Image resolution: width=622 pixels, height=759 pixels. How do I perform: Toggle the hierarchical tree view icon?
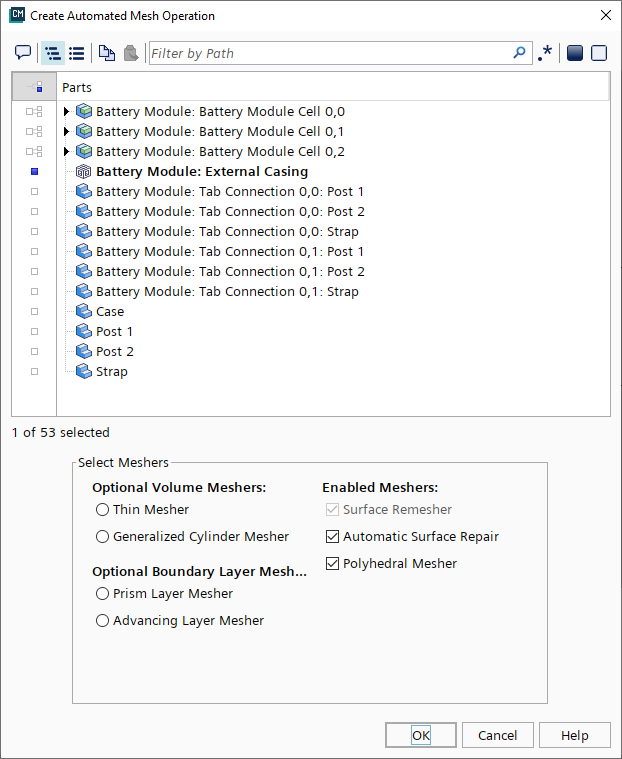click(x=52, y=53)
